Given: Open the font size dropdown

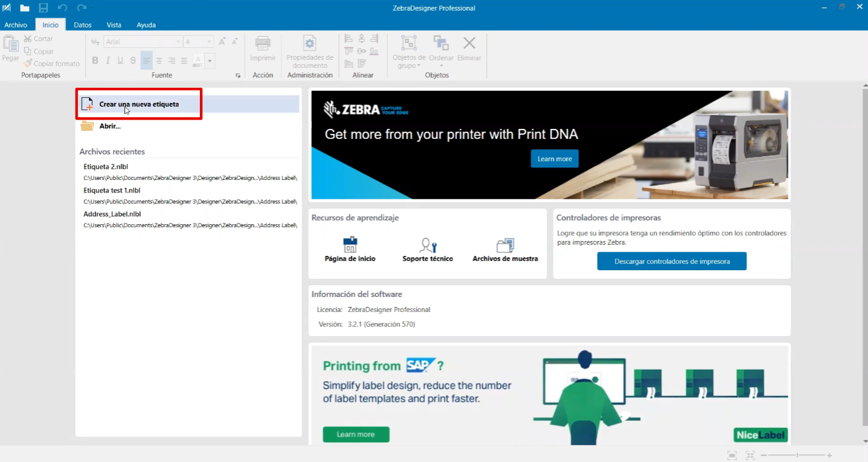Looking at the screenshot, I should pyautogui.click(x=209, y=42).
